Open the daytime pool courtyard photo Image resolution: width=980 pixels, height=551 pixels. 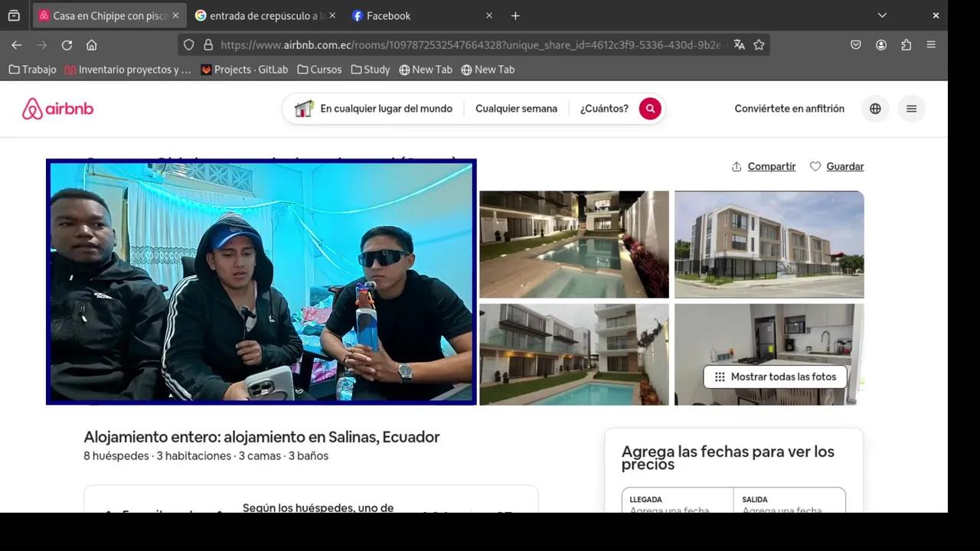point(574,354)
